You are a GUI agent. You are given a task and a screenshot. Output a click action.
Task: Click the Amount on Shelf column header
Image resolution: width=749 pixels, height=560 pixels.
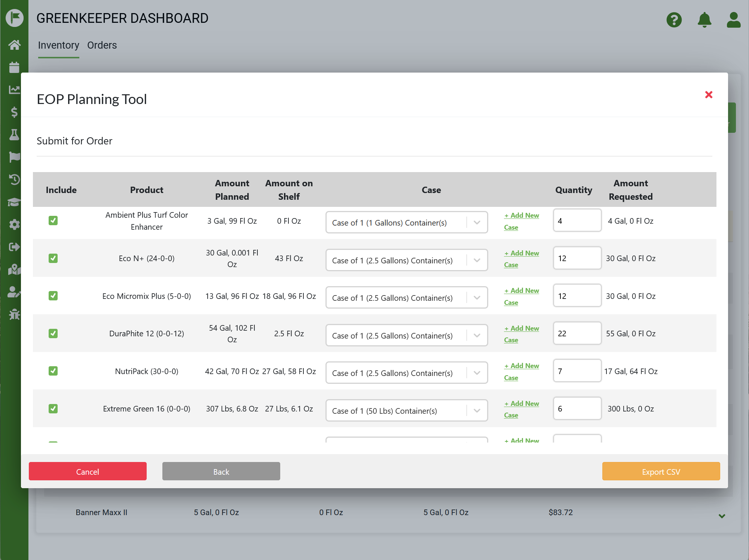tap(289, 190)
